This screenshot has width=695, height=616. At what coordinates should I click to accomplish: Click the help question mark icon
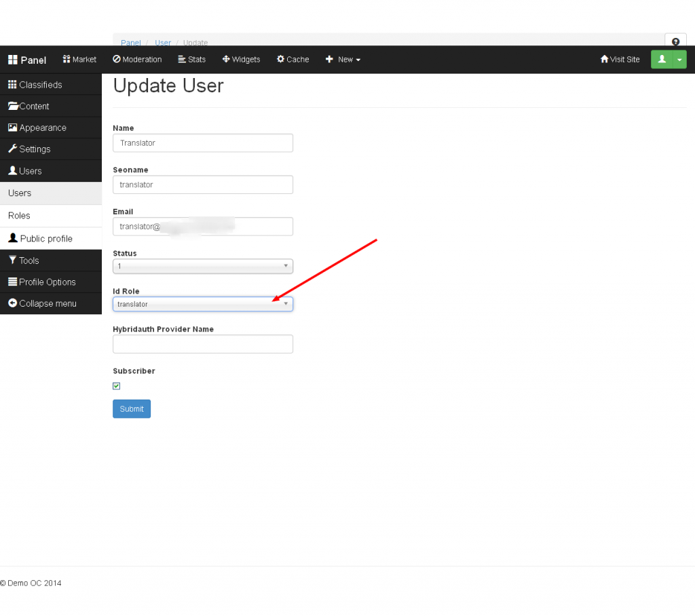[675, 42]
